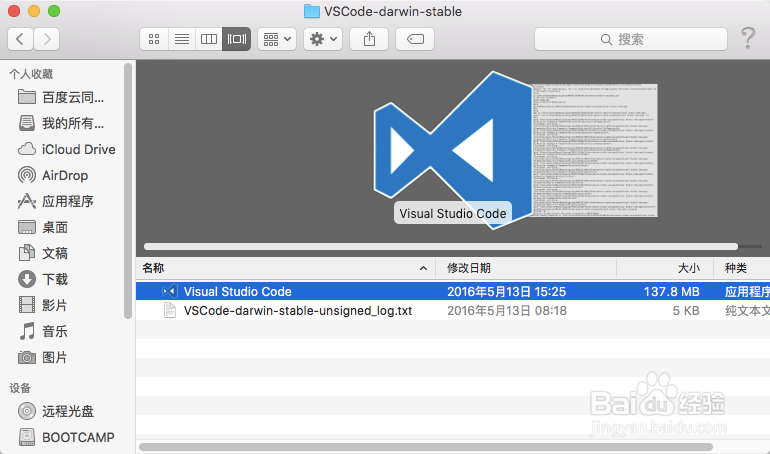The height and width of the screenshot is (454, 770).
Task: Toggle sort direction arrow in 名称 header
Action: point(423,268)
